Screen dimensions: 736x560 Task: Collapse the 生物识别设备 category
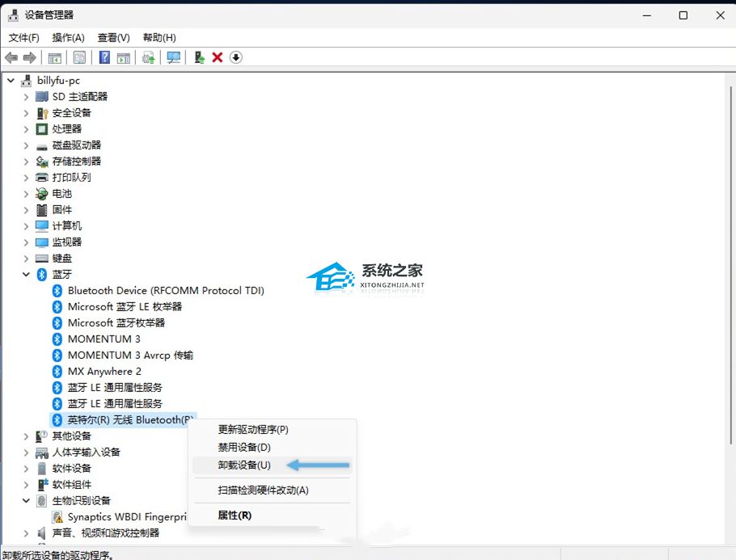pyautogui.click(x=26, y=501)
